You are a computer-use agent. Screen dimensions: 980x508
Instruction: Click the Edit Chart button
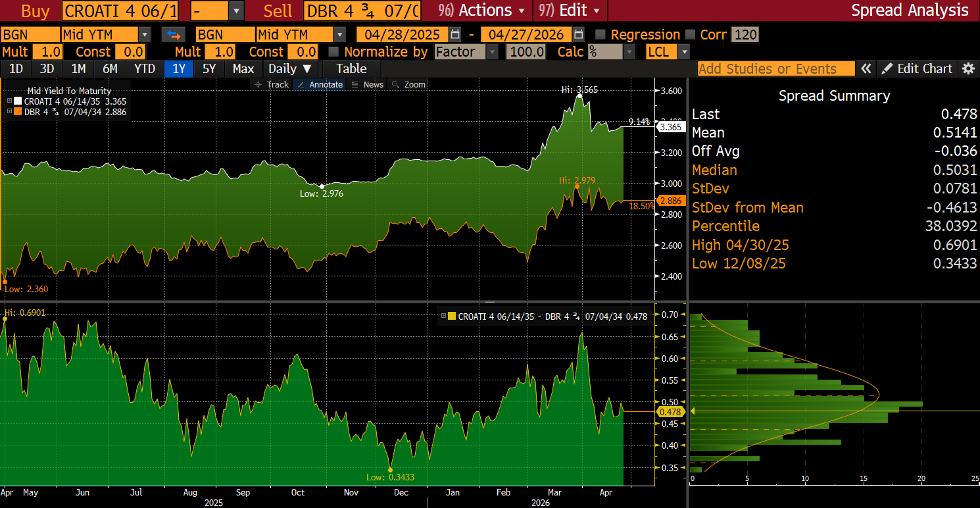[917, 68]
